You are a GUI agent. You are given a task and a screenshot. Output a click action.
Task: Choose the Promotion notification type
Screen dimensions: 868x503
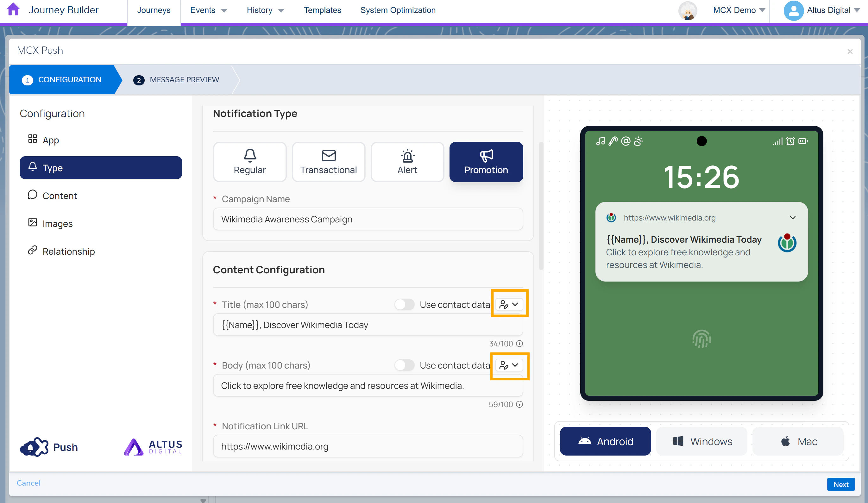point(486,162)
